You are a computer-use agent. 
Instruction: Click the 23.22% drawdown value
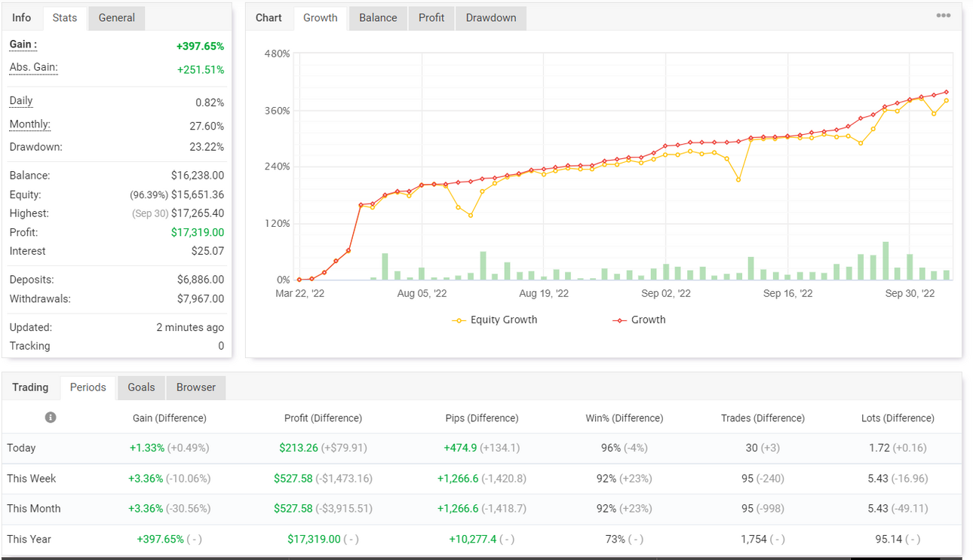[x=207, y=147]
